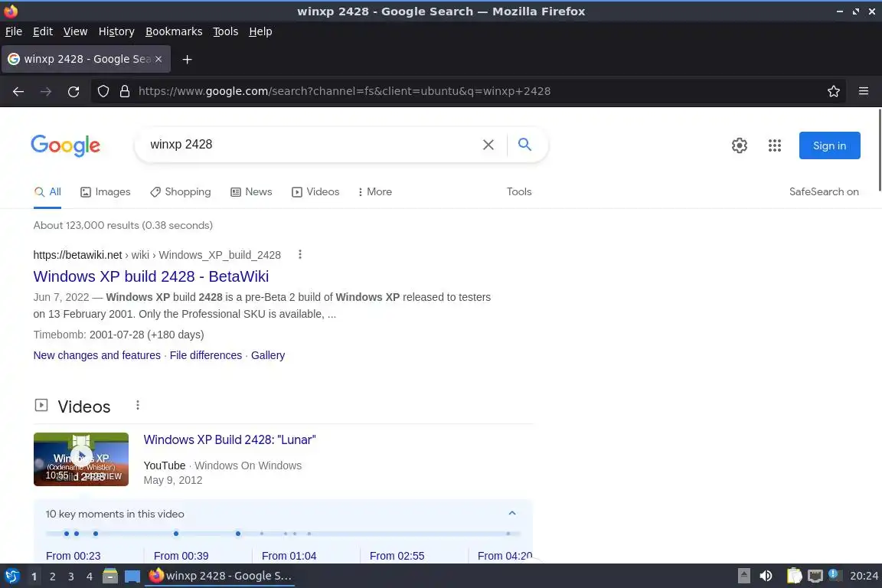Jump to the From 02:55 key moment
The image size is (882, 588).
click(x=397, y=556)
